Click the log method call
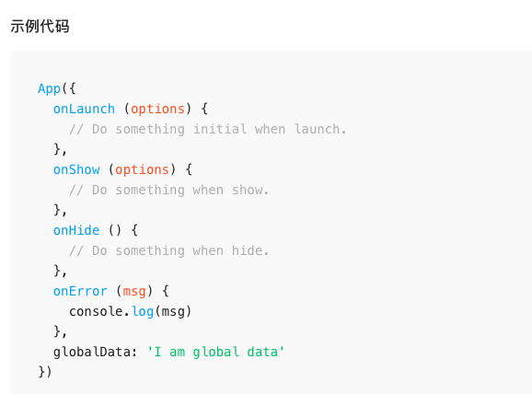Viewport: 532px width, 394px height. 143,312
